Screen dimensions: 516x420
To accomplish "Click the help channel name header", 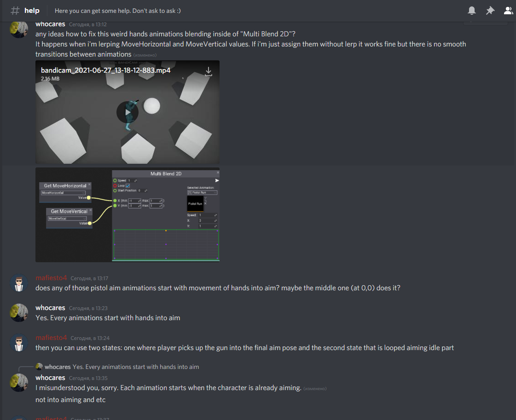I will tap(32, 11).
